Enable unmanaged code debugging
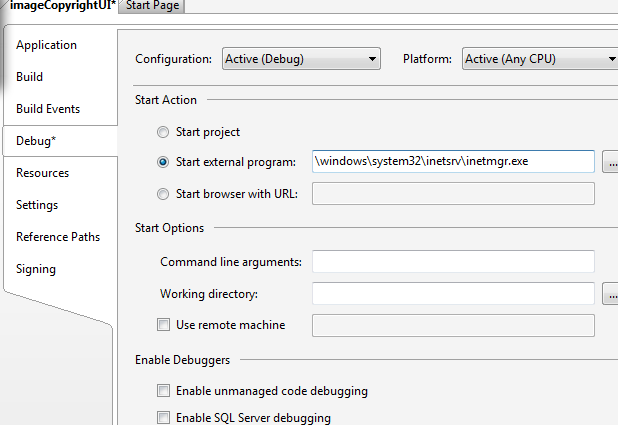Image resolution: width=618 pixels, height=425 pixels. point(164,391)
